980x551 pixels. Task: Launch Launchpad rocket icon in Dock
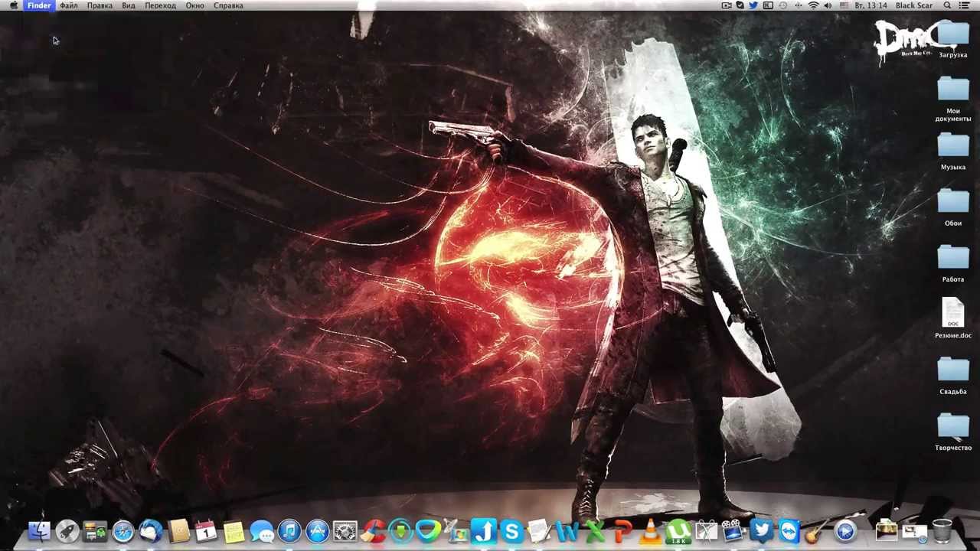click(67, 531)
